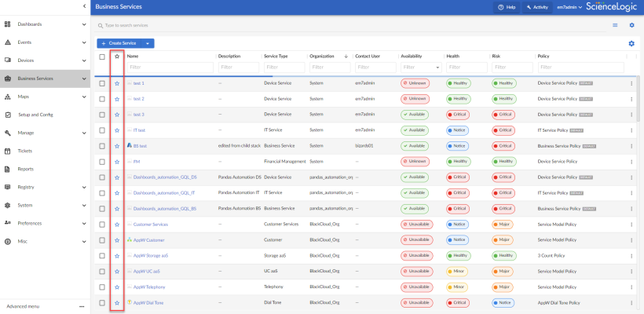This screenshot has width=644, height=314.
Task: Expand the Events menu chevron
Action: (x=84, y=42)
